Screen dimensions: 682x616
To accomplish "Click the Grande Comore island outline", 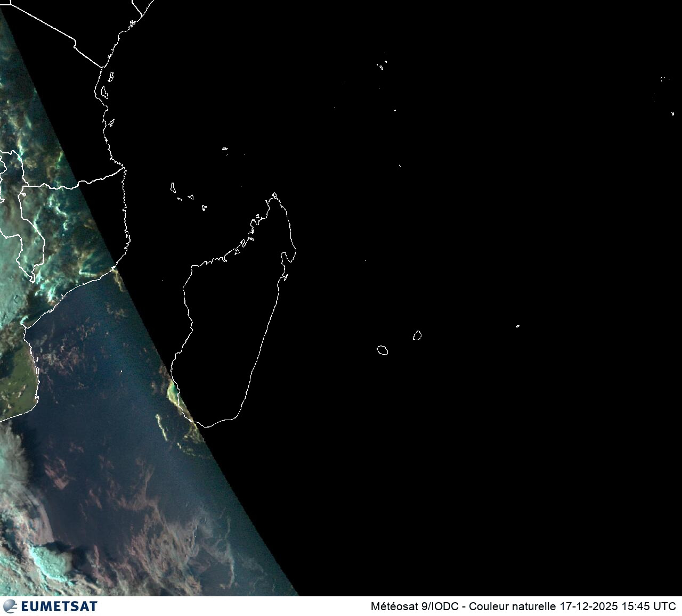I will [173, 187].
